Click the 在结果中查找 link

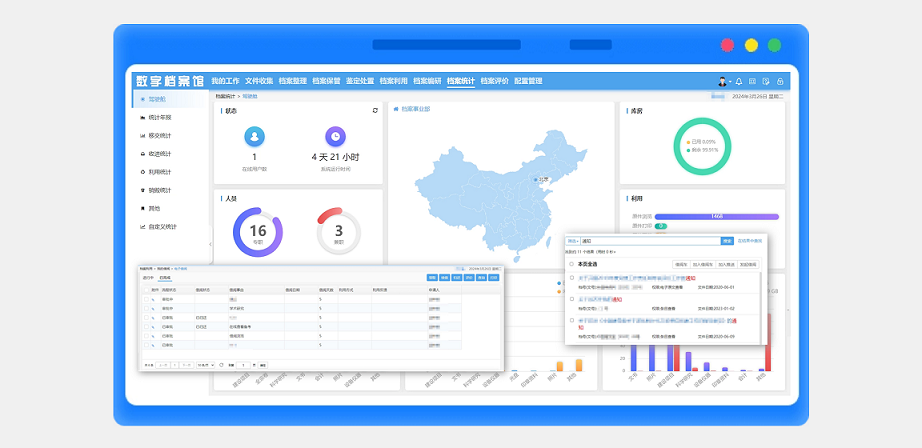point(749,241)
